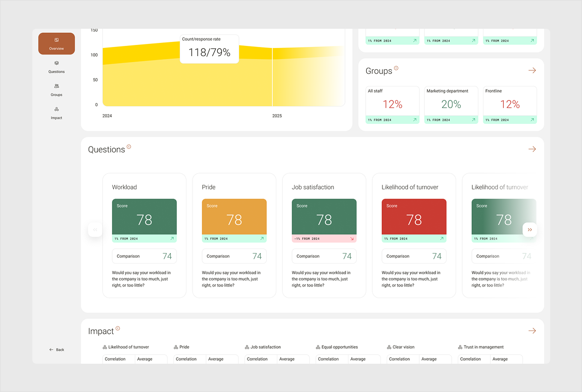Click the info icon beside Impact heading
This screenshot has height=392, width=582.
[x=118, y=328]
